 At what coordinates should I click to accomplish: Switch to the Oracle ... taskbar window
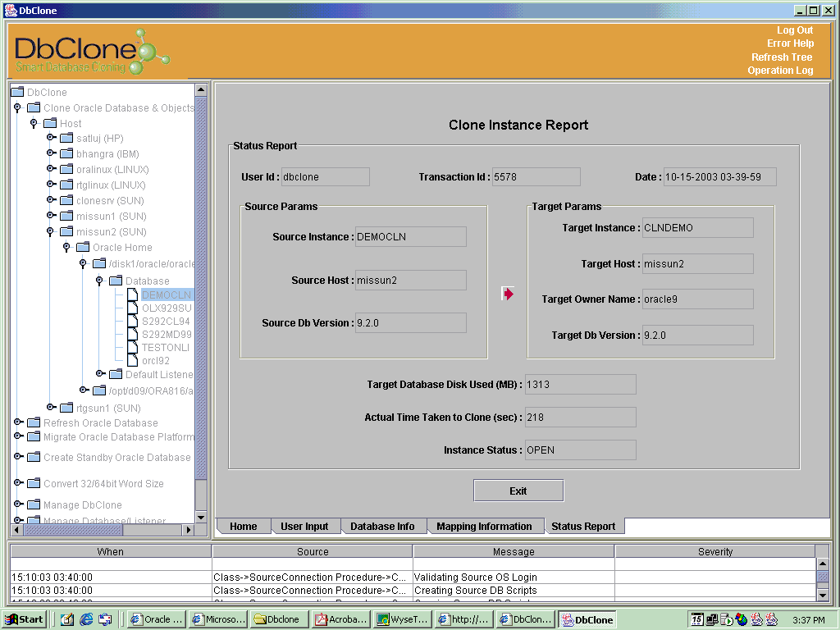(x=157, y=619)
